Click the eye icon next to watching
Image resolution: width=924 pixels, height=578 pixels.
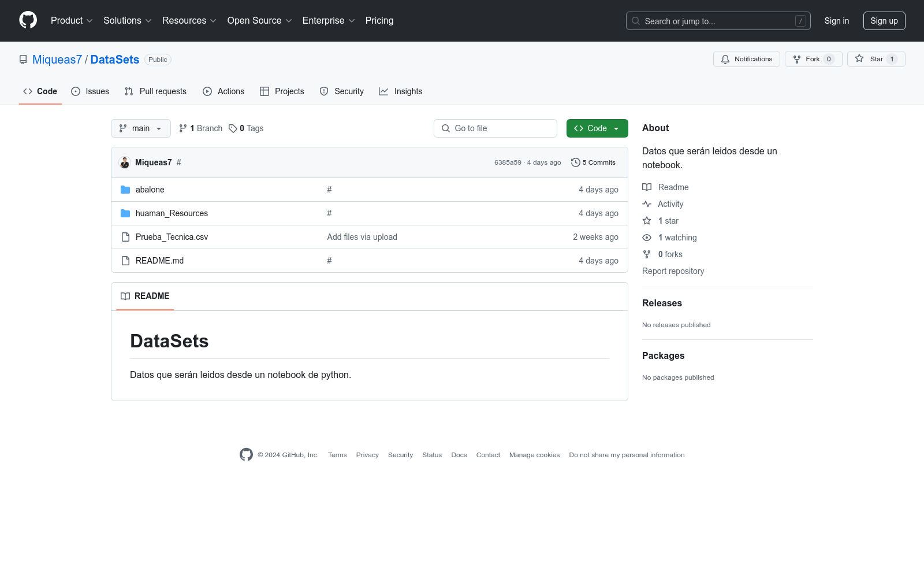point(647,238)
